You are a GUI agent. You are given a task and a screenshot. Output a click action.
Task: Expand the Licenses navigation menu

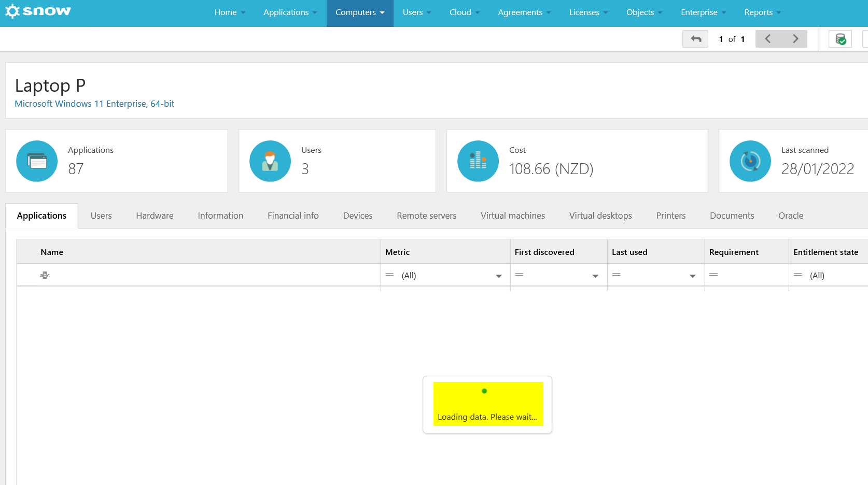click(589, 12)
